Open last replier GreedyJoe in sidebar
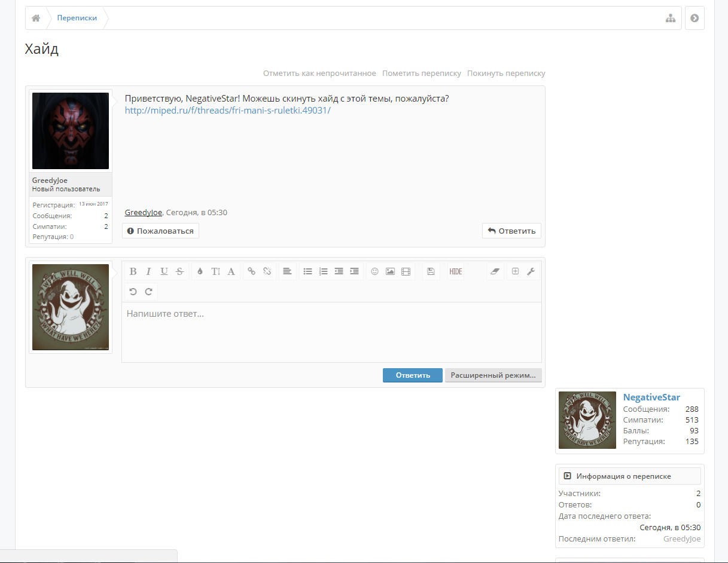Screen dimensions: 728x563 coord(682,539)
